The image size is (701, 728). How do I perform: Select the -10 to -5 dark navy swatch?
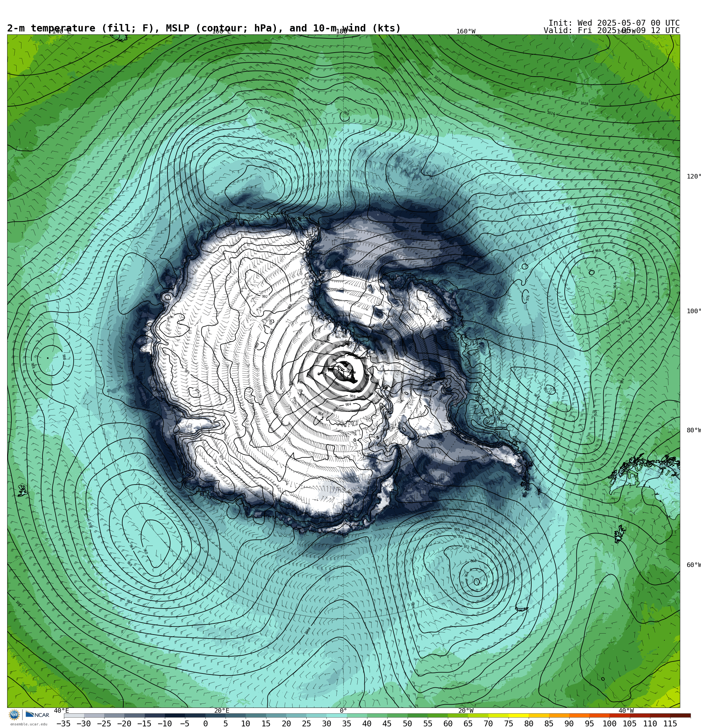click(175, 715)
